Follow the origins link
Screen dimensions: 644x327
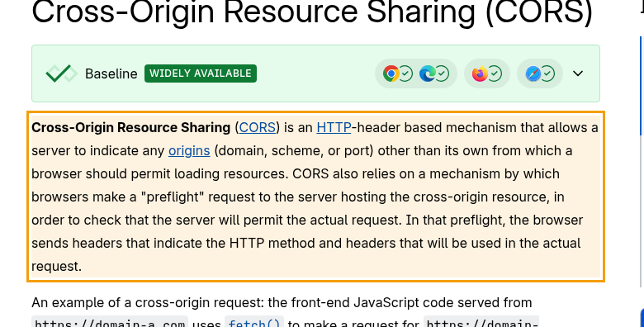pos(189,151)
